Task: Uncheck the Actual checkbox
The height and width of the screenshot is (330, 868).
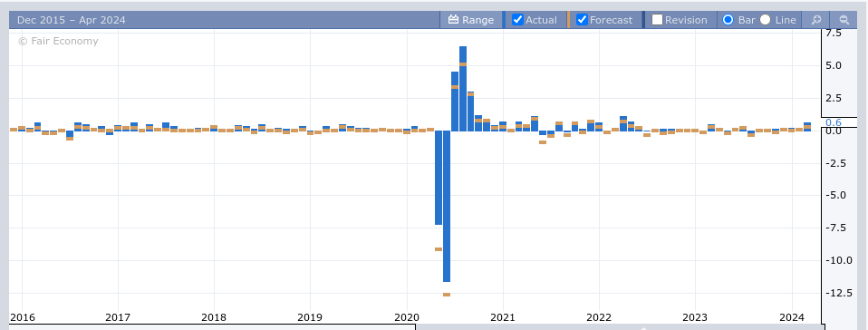Action: point(517,20)
